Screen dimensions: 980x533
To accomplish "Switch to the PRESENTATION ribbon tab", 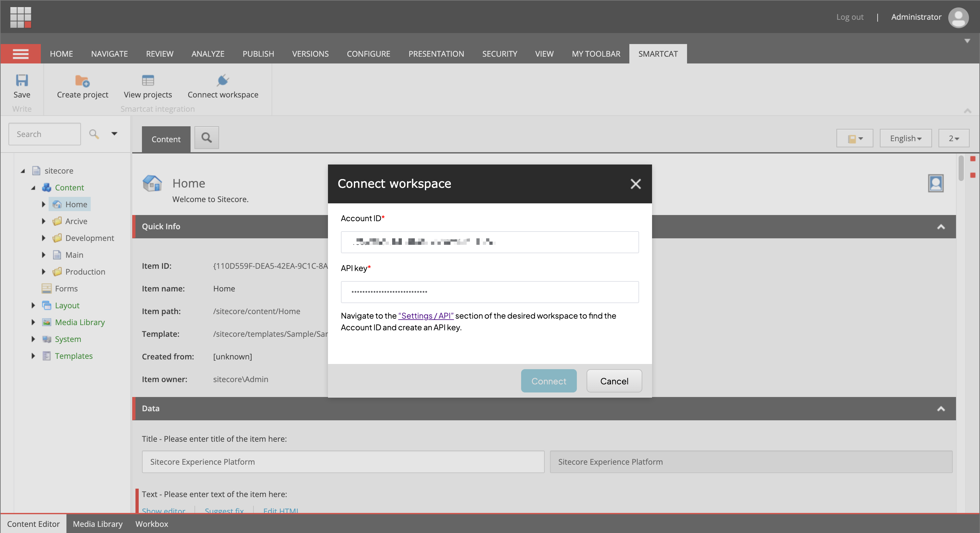I will [436, 54].
